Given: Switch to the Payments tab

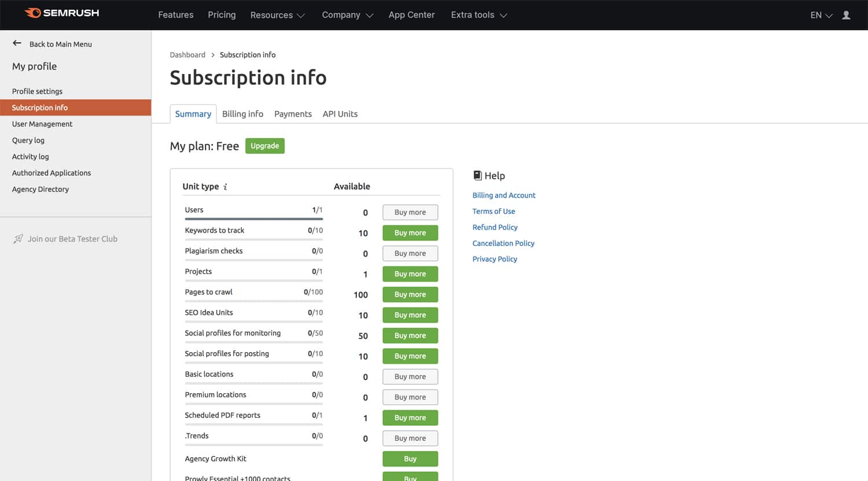Looking at the screenshot, I should (x=293, y=114).
